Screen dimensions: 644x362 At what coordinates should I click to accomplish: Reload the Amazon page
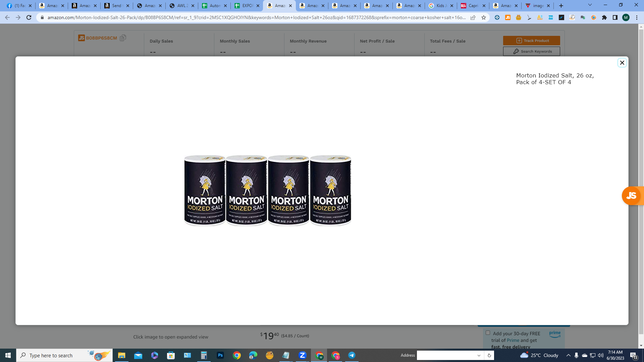point(29,17)
